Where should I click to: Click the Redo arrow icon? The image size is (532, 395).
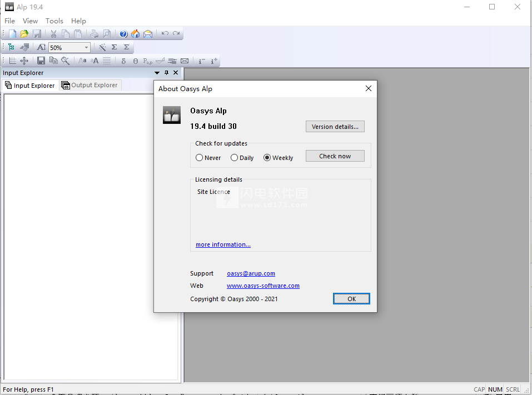tap(176, 33)
